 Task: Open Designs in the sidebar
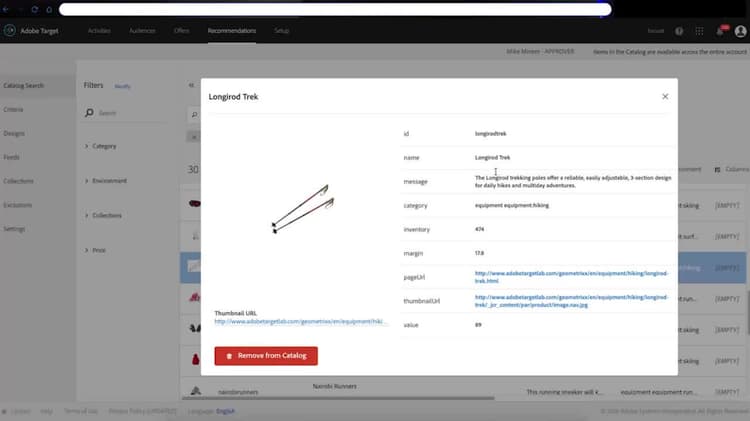(x=14, y=133)
